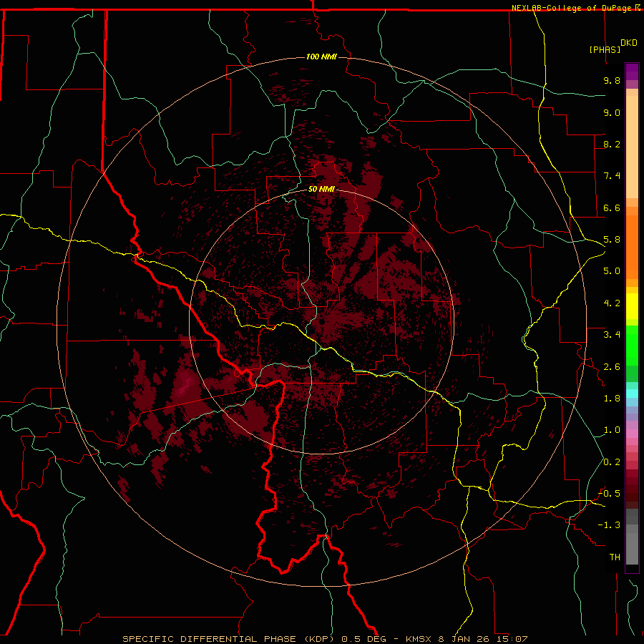The height and width of the screenshot is (644, 644).
Task: Click the 9.0 legend value
Action: 612,112
